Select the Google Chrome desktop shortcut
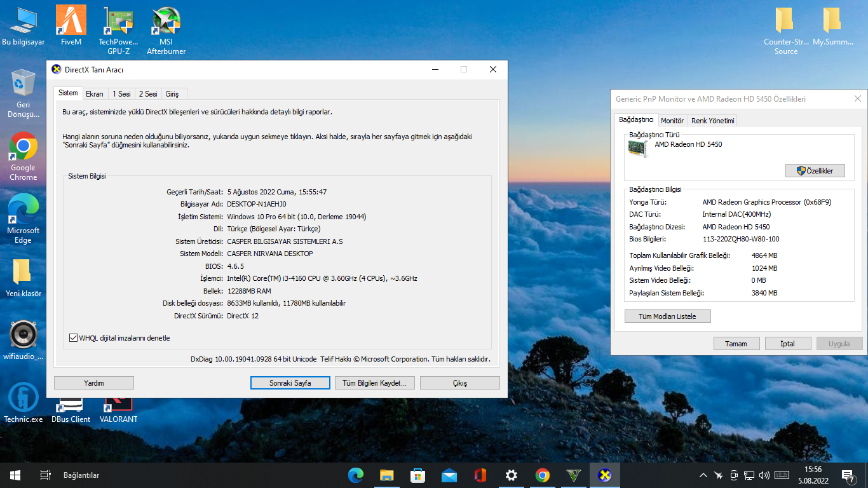The width and height of the screenshot is (868, 488). pyautogui.click(x=24, y=158)
